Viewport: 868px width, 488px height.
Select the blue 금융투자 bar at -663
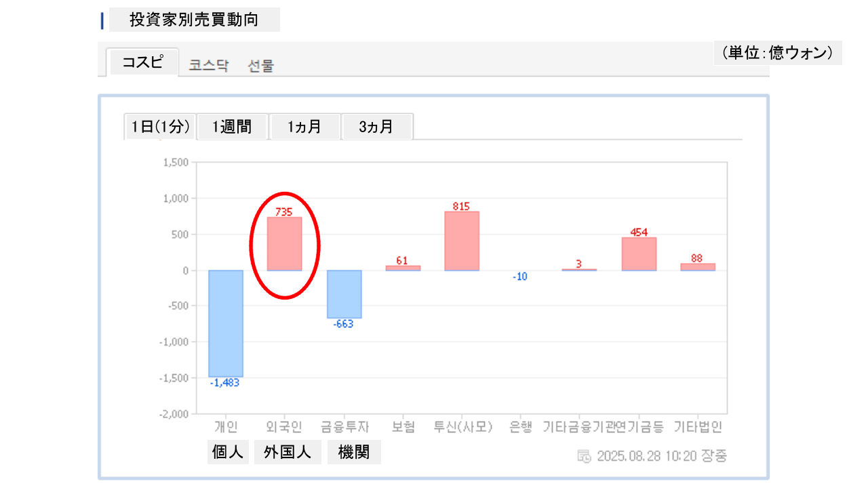click(344, 294)
